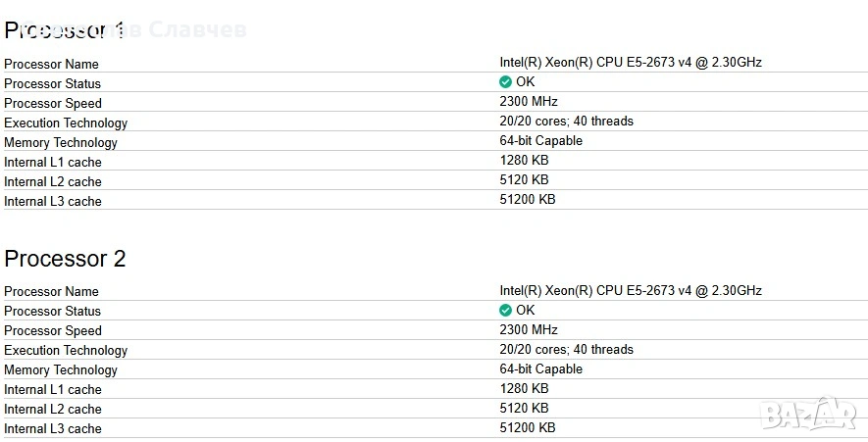868x442 pixels.
Task: Click Processor 1's Xeon E5-2673 v4 name value
Action: click(630, 63)
